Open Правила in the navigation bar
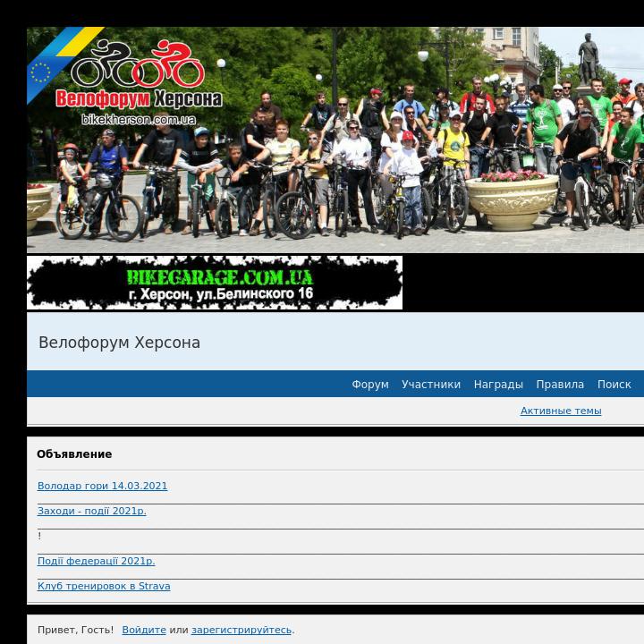Viewport: 644px width, 644px height. [x=560, y=384]
